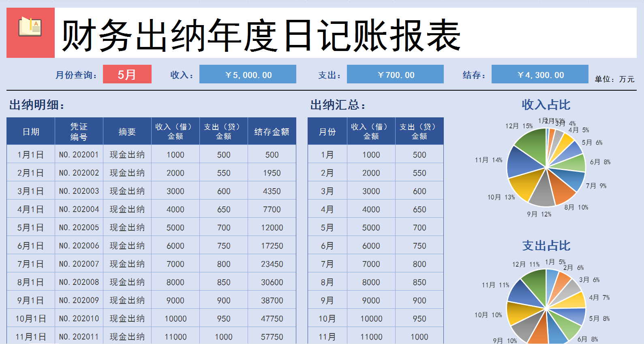The width and height of the screenshot is (644, 344).
Task: Click the 10月 13% label on income pie
Action: pyautogui.click(x=501, y=197)
